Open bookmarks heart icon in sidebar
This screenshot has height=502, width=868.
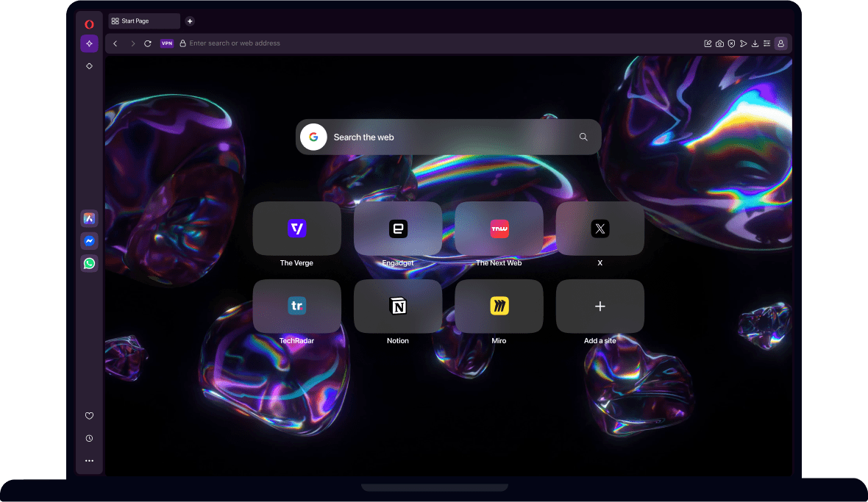click(89, 416)
